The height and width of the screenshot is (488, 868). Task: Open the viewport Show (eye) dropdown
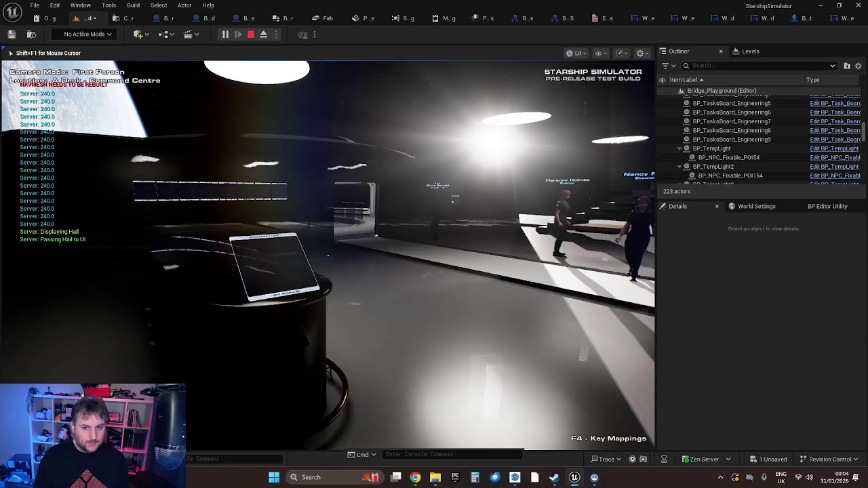coord(600,53)
